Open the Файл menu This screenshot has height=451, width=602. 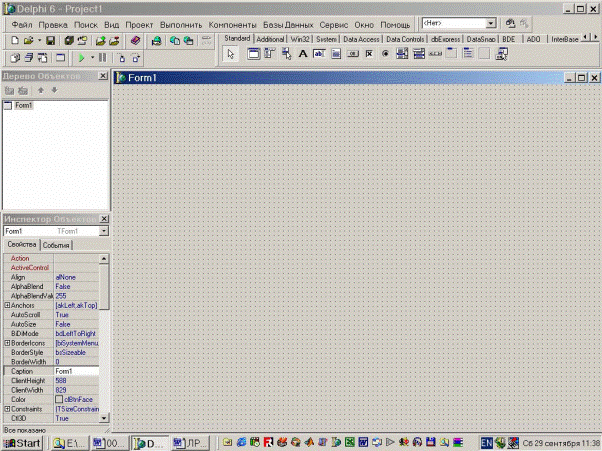22,25
